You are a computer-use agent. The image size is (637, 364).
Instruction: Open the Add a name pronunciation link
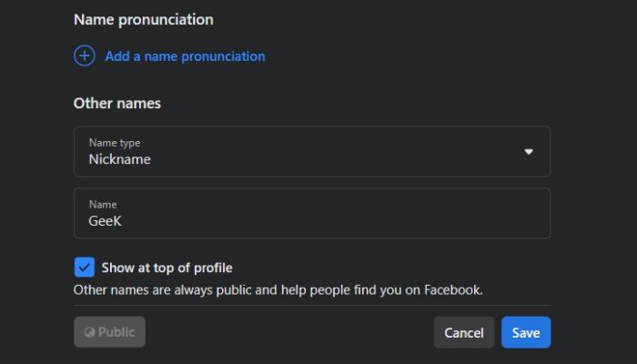(x=185, y=56)
